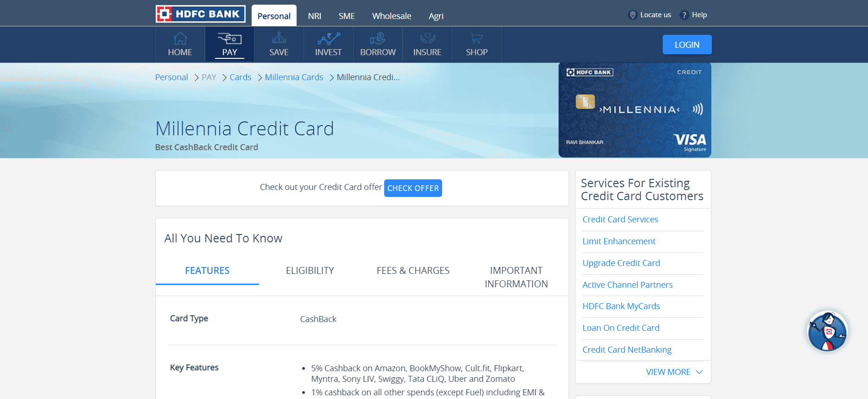Open the Active Channel Partners link
The width and height of the screenshot is (868, 399).
pyautogui.click(x=627, y=285)
